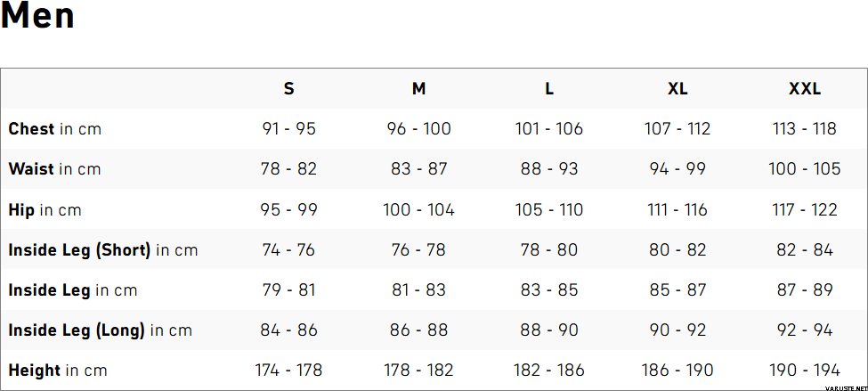Select the height value 174 - 178

(288, 371)
